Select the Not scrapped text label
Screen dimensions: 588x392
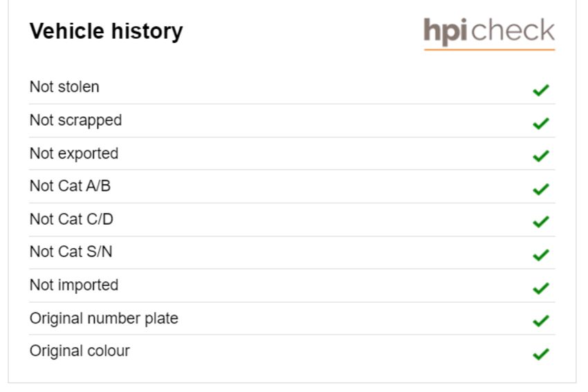76,121
